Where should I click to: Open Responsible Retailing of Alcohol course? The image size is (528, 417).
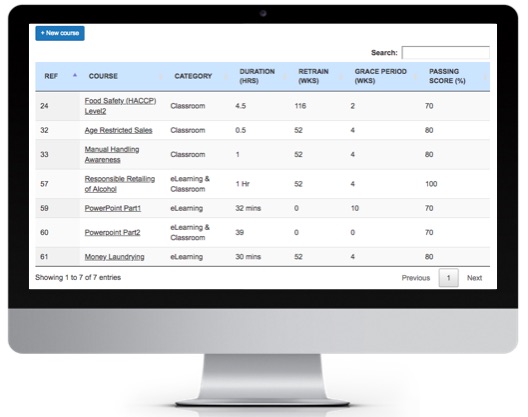[120, 184]
